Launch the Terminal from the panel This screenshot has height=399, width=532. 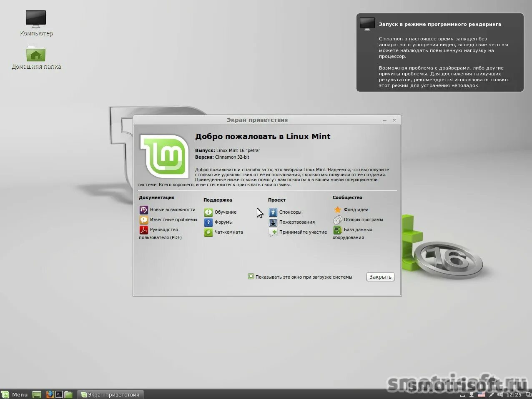pos(59,394)
